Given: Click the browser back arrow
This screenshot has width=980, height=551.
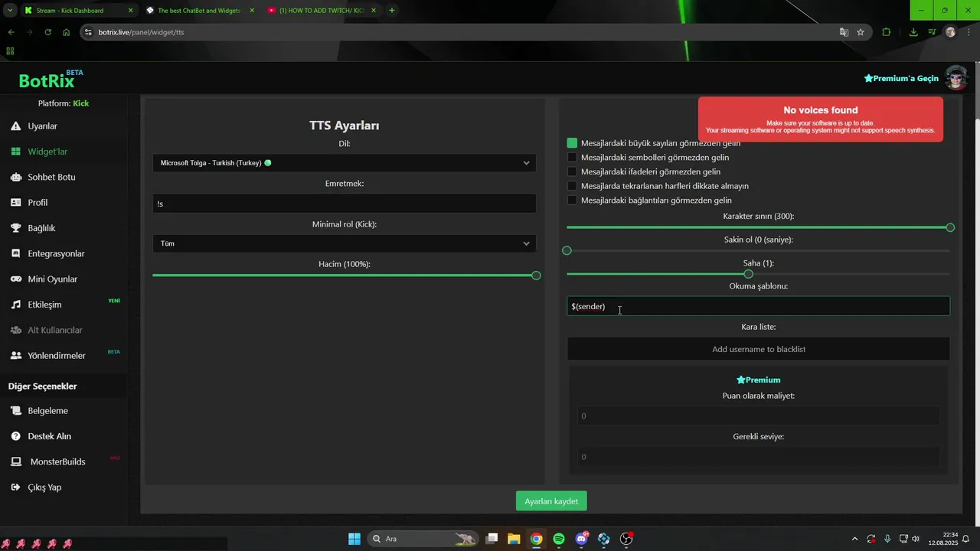Looking at the screenshot, I should [x=11, y=32].
